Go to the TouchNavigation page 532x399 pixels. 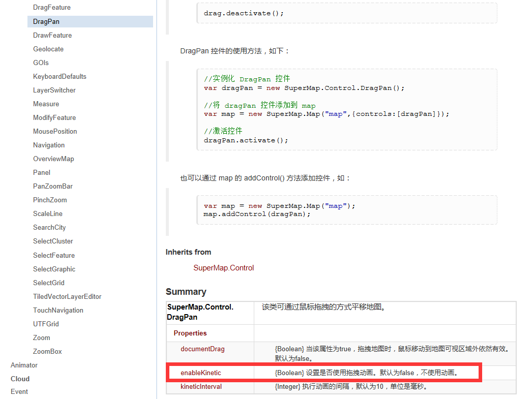(58, 310)
